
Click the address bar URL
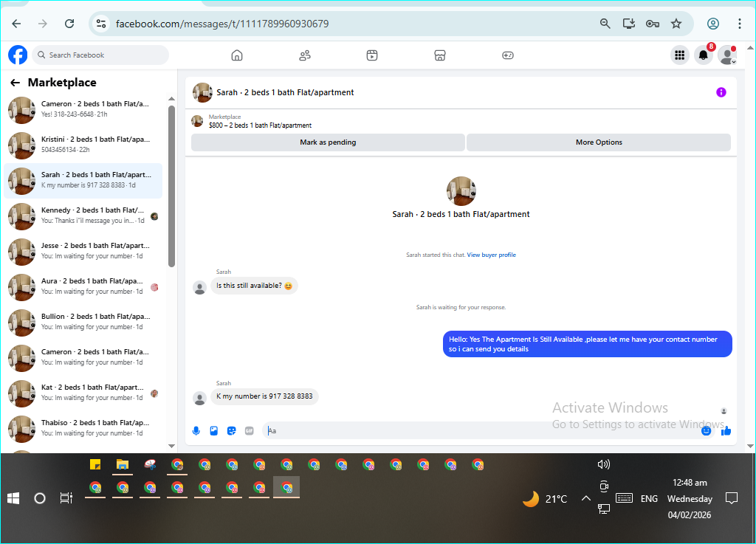(222, 24)
